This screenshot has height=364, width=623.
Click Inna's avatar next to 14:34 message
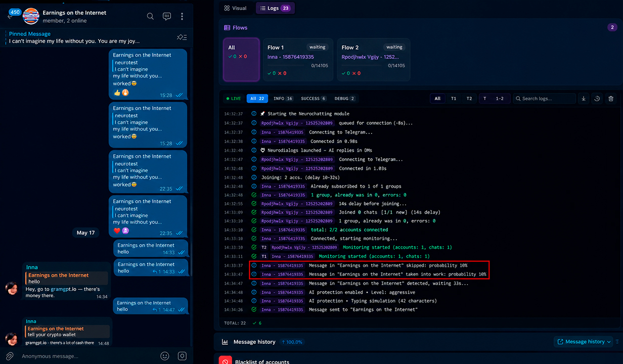coord(12,289)
